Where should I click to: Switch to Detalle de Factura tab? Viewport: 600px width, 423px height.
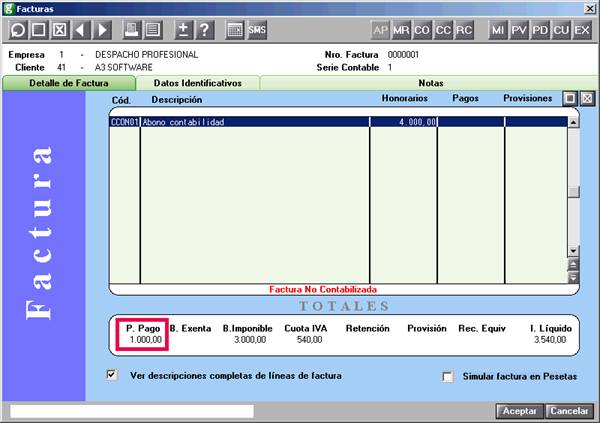69,83
